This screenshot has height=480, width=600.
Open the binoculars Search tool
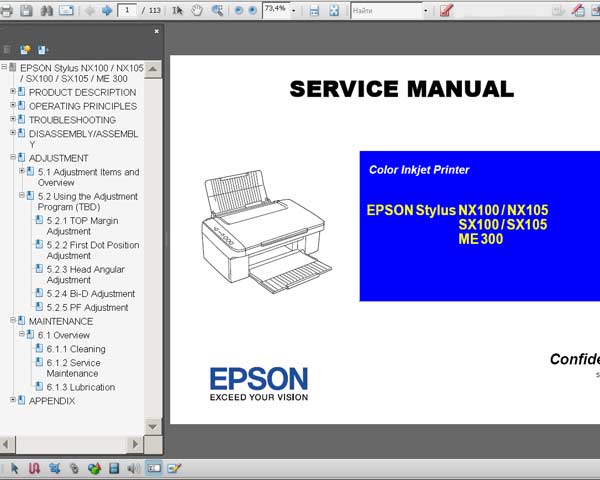point(46,11)
